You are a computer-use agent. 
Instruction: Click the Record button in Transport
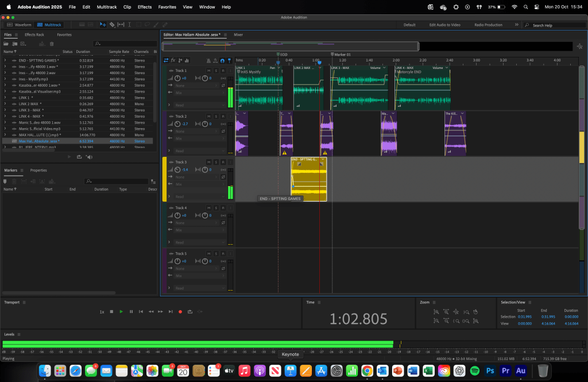click(180, 311)
